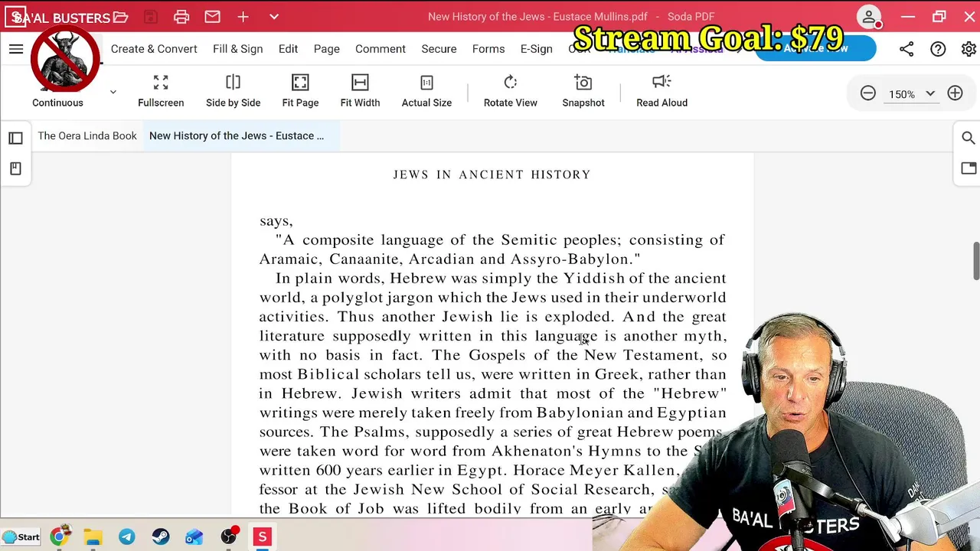Email the PDF via envelope icon
The width and height of the screenshot is (980, 551).
(212, 17)
